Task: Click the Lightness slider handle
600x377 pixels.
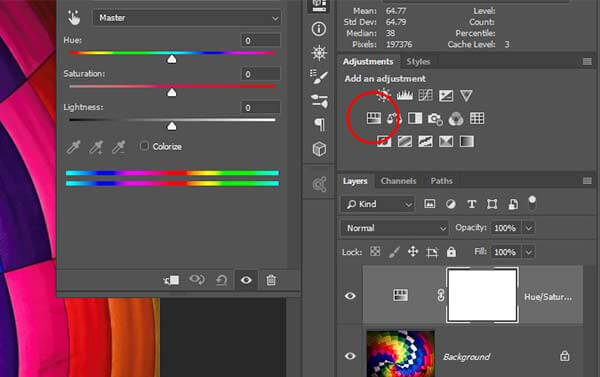Action: point(172,126)
